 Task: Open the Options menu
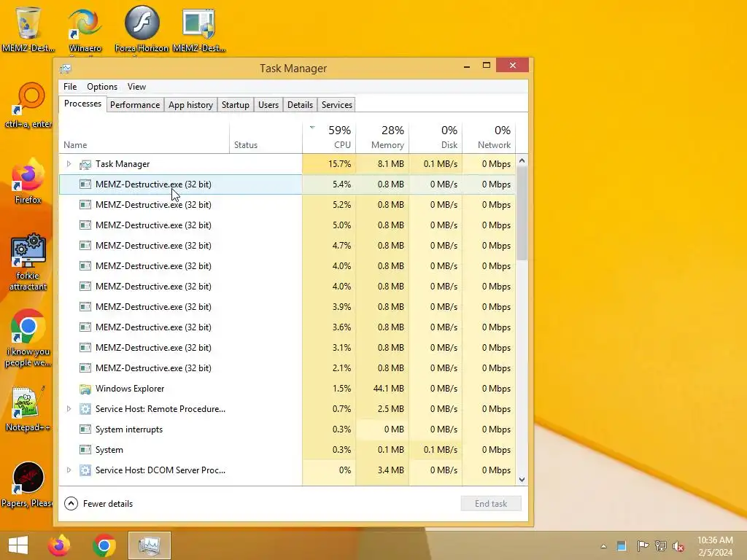(x=102, y=87)
